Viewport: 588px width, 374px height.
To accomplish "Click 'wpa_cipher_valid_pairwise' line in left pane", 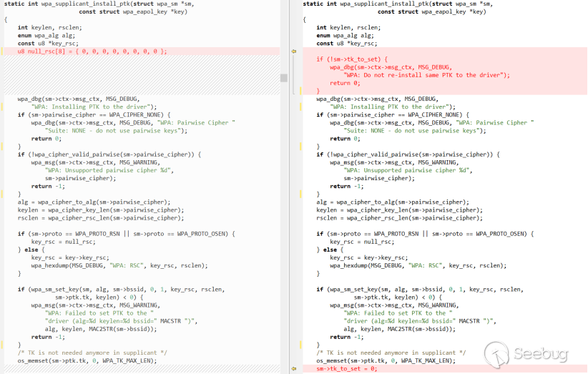I will (x=109, y=154).
